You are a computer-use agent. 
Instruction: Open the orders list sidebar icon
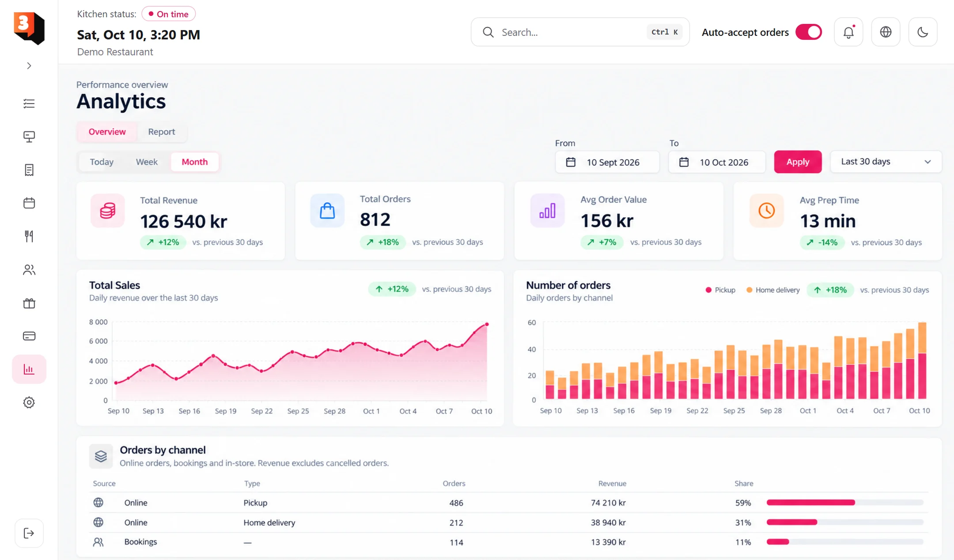tap(29, 103)
